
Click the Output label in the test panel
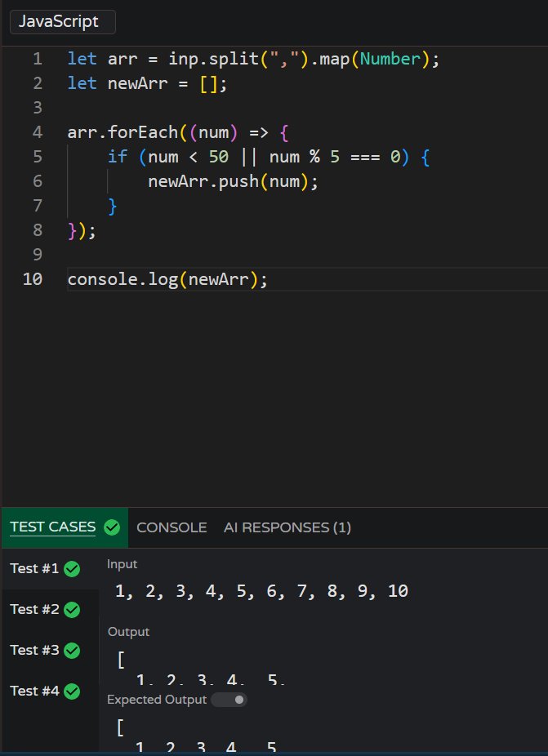(128, 632)
